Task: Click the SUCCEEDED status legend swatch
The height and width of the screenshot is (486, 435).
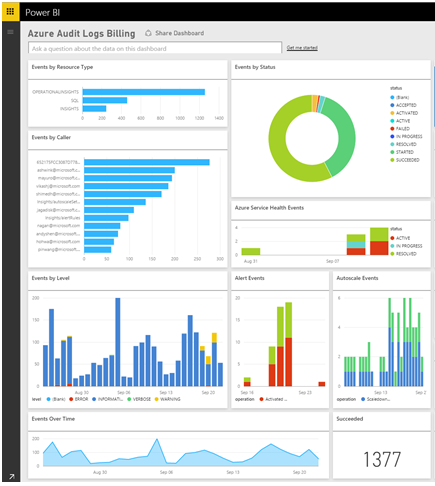Action: (392, 160)
